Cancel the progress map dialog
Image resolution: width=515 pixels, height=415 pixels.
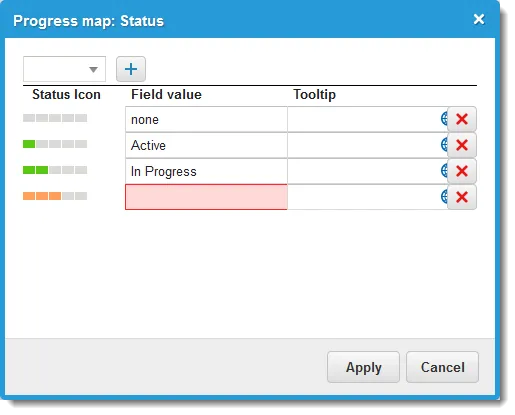(x=442, y=367)
